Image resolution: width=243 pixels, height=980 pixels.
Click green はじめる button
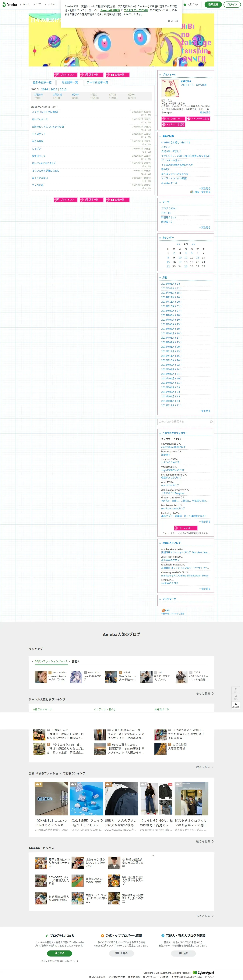tap(59, 953)
